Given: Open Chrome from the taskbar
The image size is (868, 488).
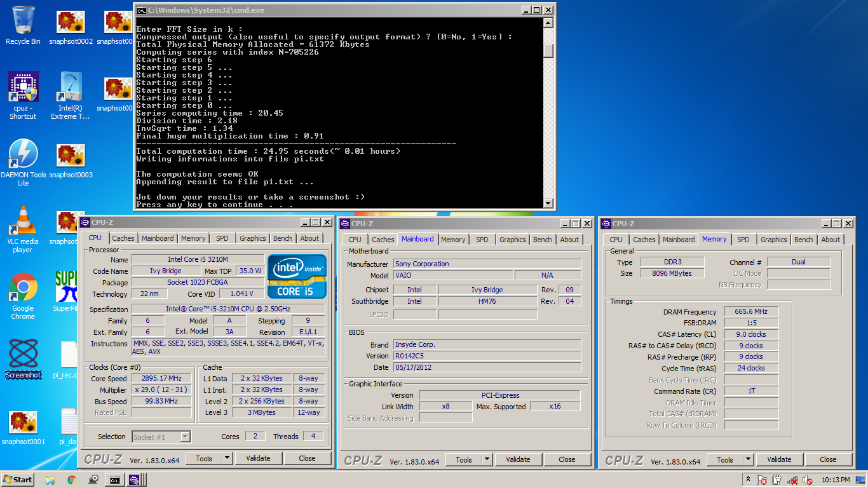Looking at the screenshot, I should point(72,480).
